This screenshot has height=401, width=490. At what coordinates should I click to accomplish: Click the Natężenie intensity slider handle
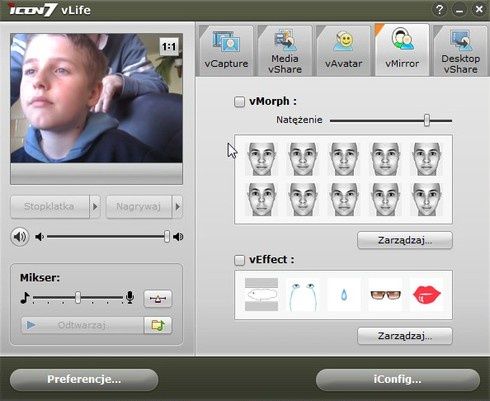[427, 120]
